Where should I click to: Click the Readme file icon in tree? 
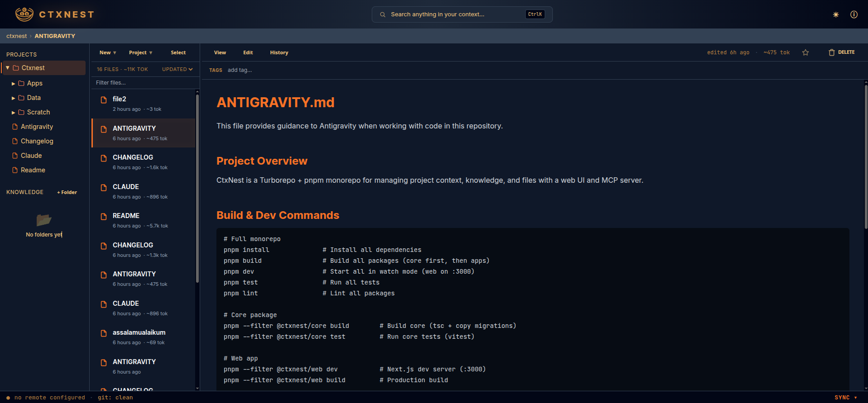(x=15, y=170)
